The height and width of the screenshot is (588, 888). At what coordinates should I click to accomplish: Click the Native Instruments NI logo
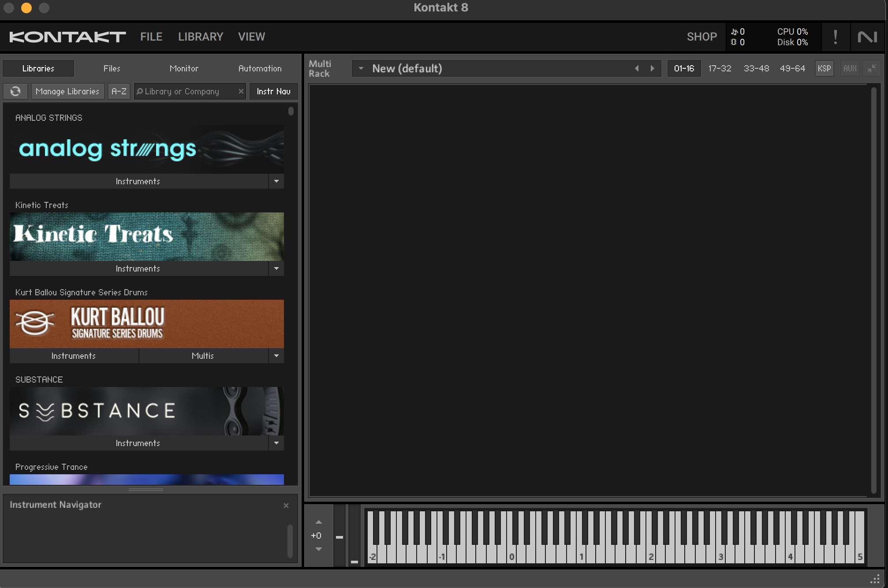(867, 37)
